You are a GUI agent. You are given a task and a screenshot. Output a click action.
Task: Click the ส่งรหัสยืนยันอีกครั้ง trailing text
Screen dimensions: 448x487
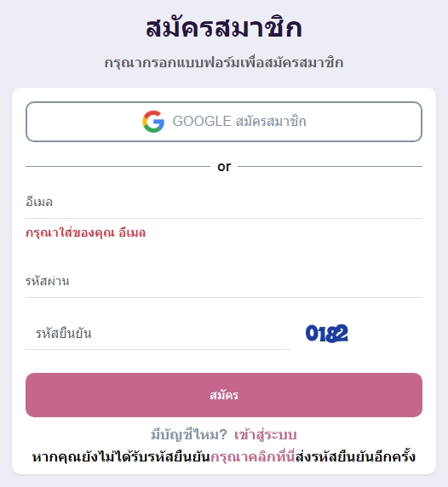tap(355, 457)
